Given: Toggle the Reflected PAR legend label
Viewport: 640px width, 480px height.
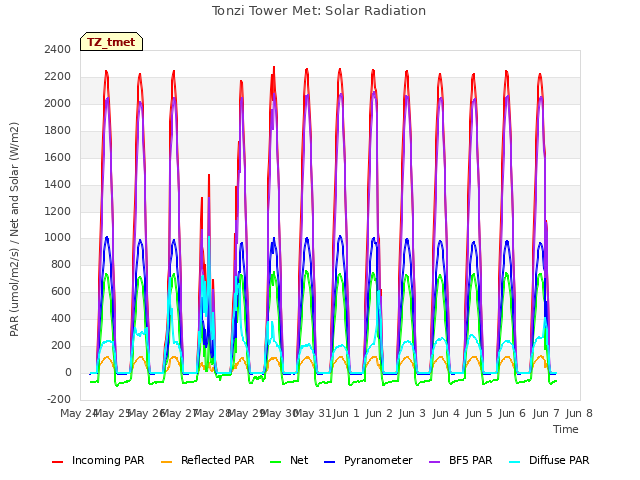Looking at the screenshot, I should click(218, 460).
